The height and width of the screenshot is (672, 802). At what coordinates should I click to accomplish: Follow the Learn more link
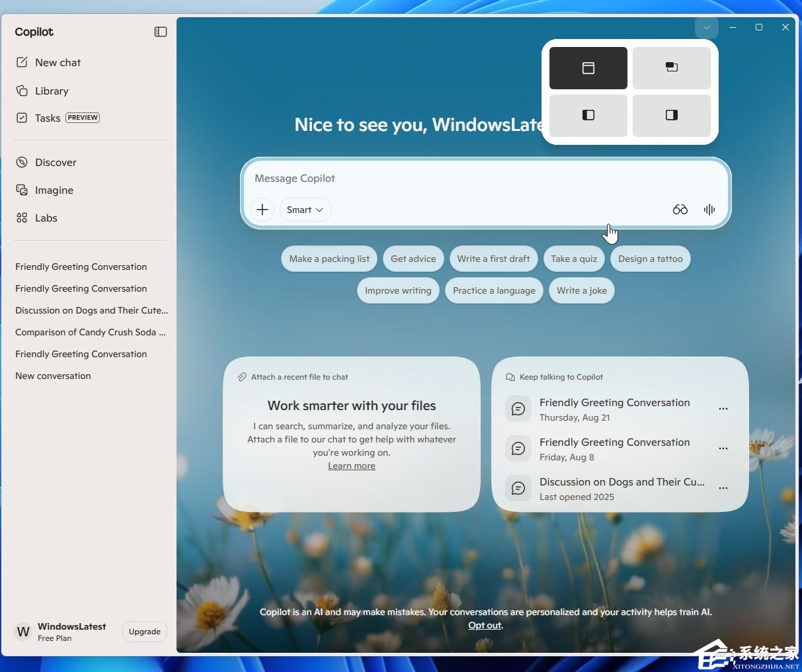pos(352,466)
